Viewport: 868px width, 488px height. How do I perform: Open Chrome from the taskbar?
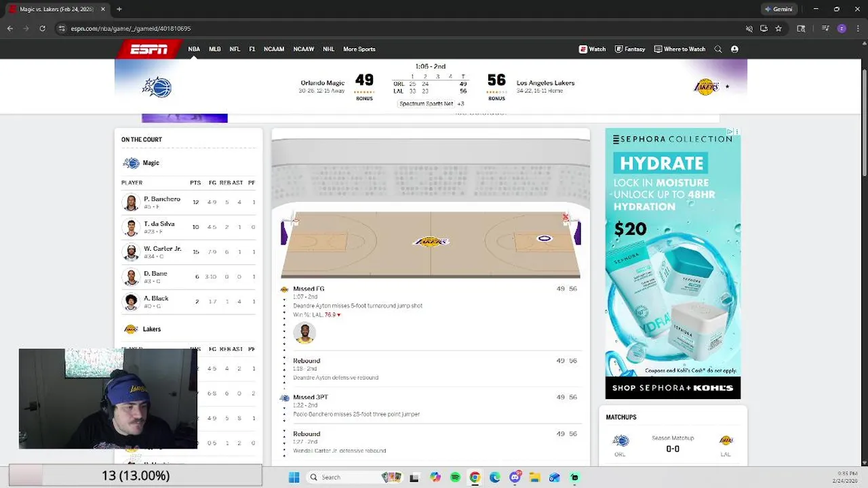point(475,477)
